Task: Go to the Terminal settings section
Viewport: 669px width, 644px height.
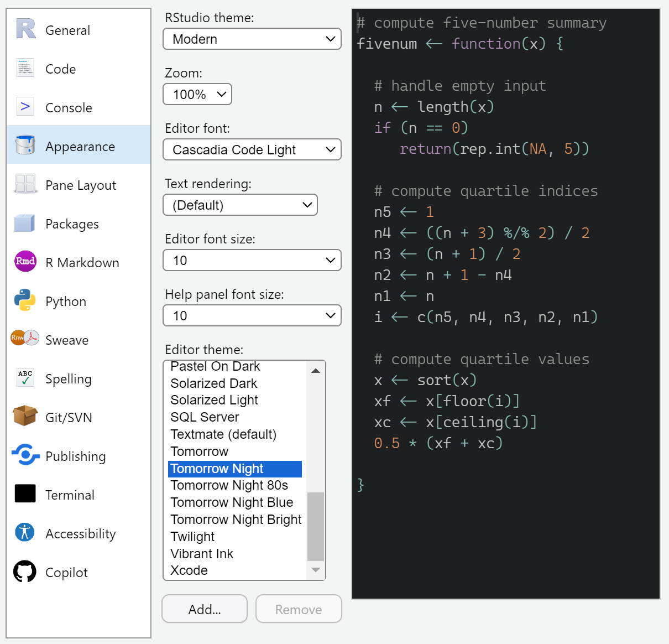Action: [70, 495]
